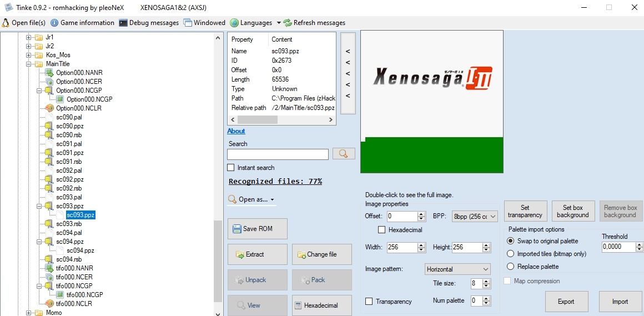Open Game information from the toolbar

point(82,23)
